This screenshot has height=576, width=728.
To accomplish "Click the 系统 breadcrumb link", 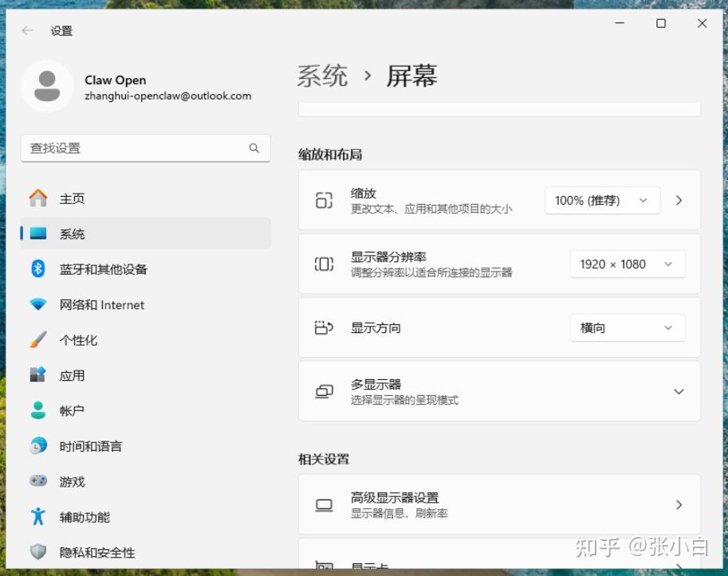I will [x=322, y=76].
